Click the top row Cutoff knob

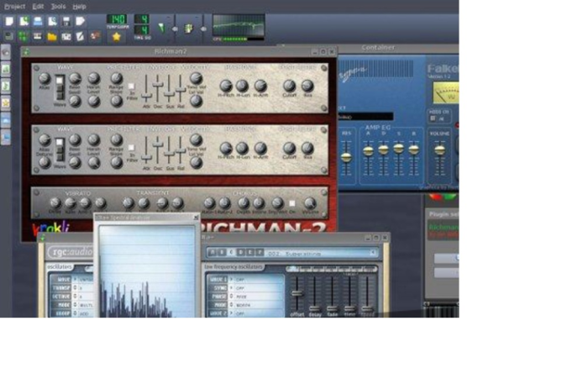point(289,86)
